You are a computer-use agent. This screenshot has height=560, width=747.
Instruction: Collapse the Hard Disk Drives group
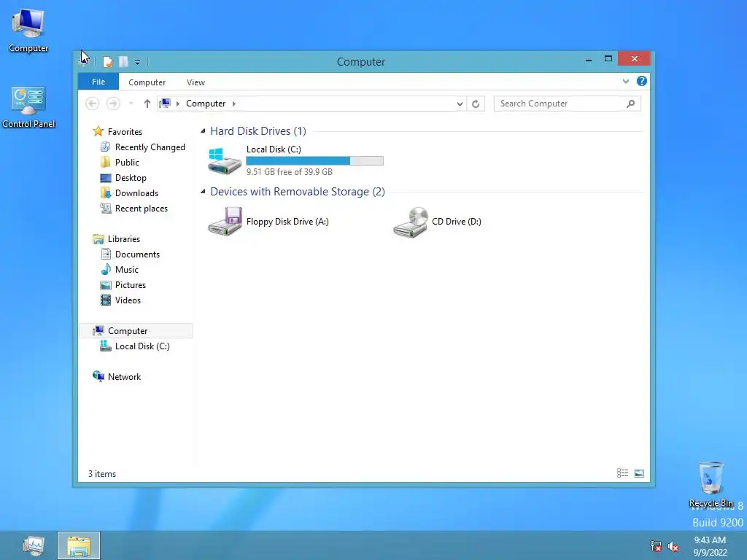203,131
